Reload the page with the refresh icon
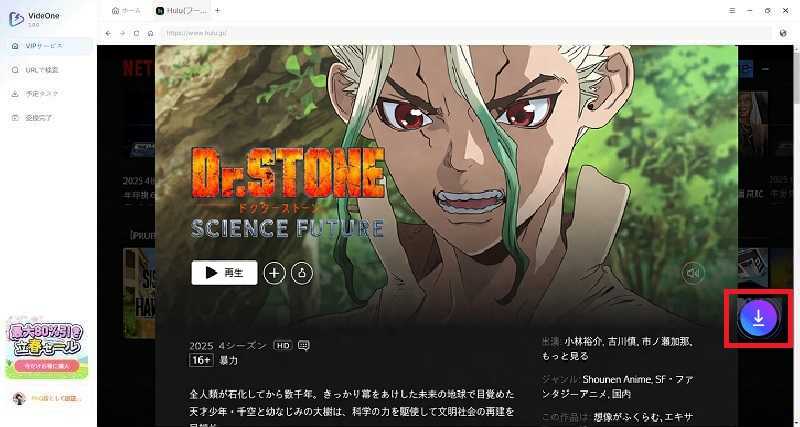The width and height of the screenshot is (800, 427). [136, 33]
